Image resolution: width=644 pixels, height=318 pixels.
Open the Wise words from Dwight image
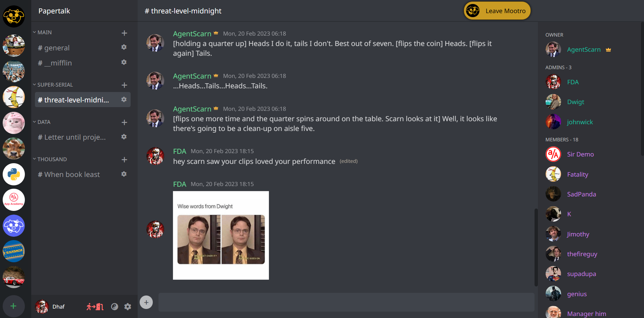click(x=221, y=235)
